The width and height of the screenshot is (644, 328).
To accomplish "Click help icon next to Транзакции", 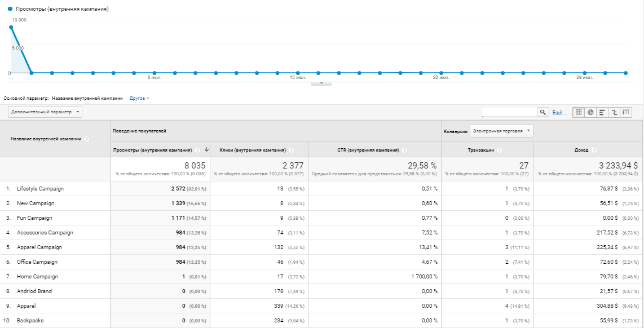I will [x=500, y=150].
